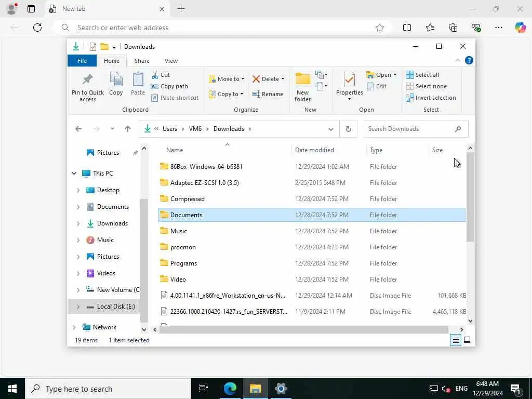Open Edge Favorites list icon
532x399 pixels.
point(430,28)
